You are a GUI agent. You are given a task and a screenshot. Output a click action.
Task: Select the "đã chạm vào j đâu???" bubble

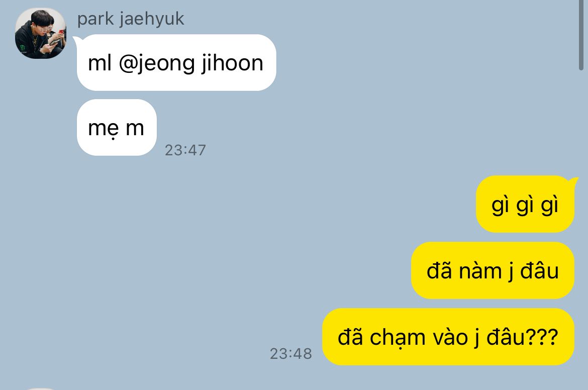coord(448,337)
